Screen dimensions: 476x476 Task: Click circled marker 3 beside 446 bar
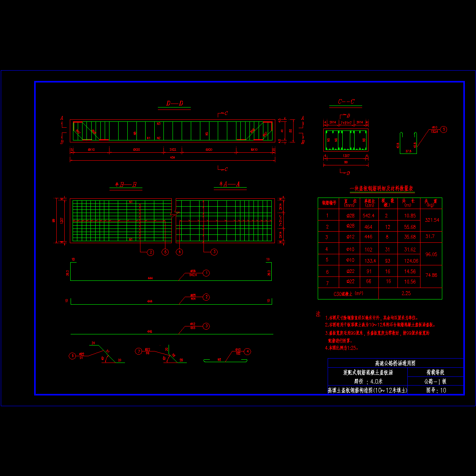click(x=206, y=326)
